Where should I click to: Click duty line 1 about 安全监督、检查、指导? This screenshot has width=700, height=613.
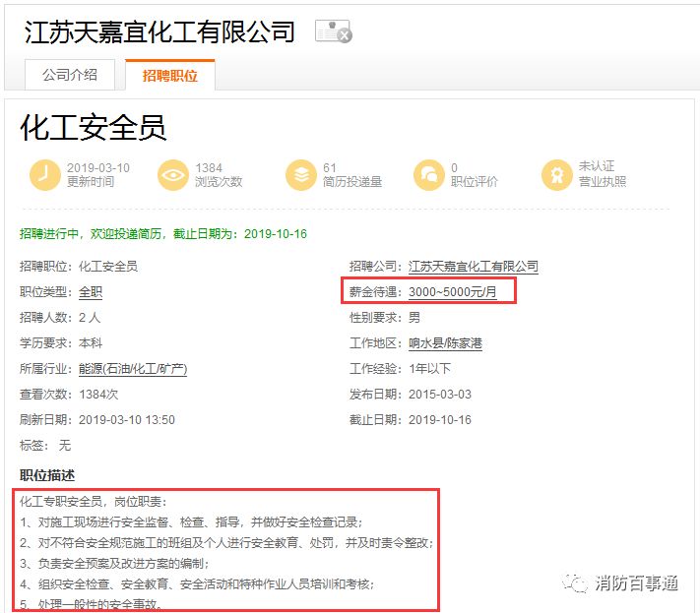[191, 522]
